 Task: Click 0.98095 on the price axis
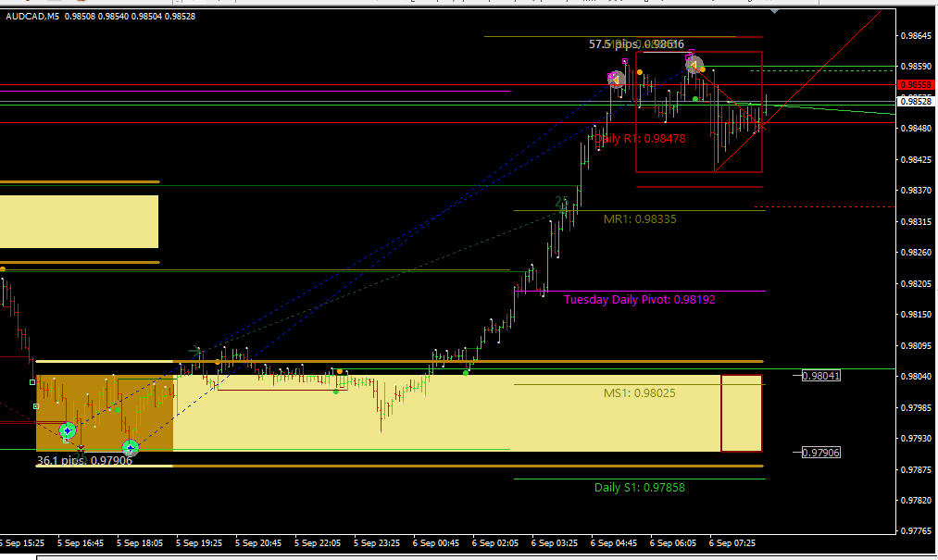pos(916,345)
